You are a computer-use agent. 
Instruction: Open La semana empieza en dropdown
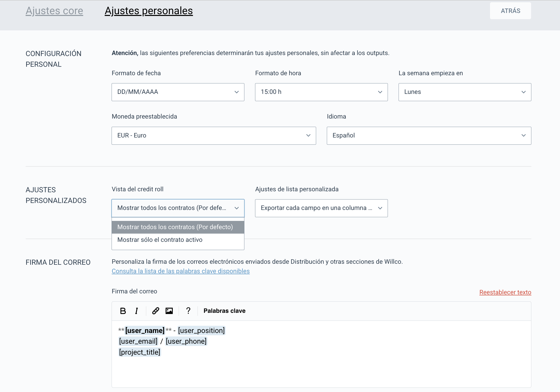(x=465, y=92)
